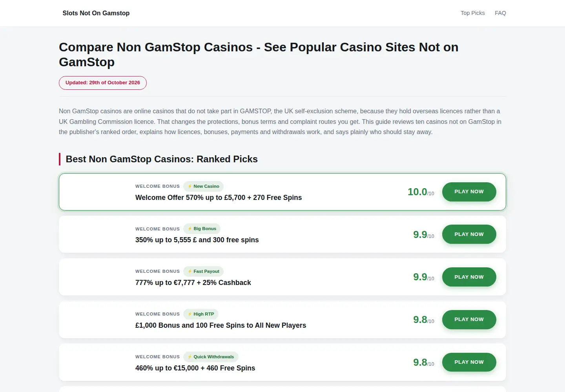Screen dimensions: 565x392
Task: Open the 350% up to 5,555 £ offer title
Action: click(197, 240)
